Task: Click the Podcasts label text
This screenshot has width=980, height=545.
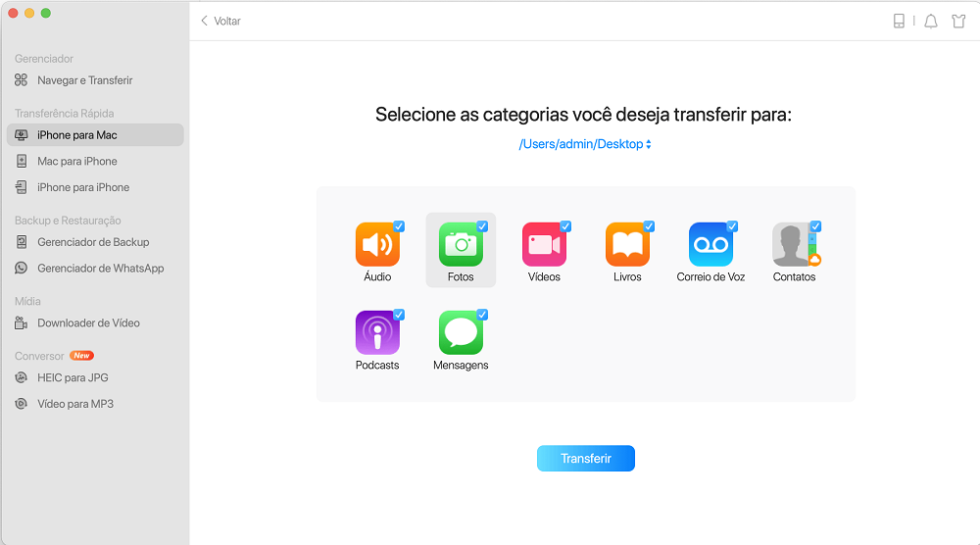Action: pos(377,365)
